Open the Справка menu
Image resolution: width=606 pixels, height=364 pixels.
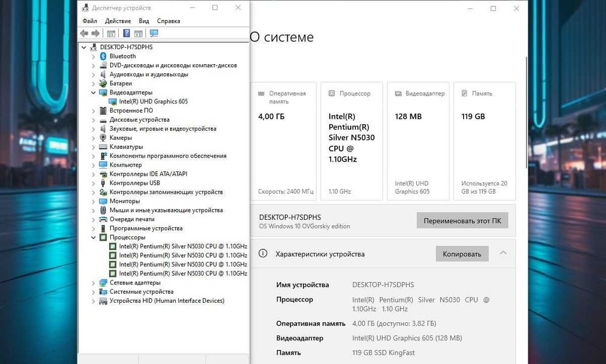(x=168, y=21)
